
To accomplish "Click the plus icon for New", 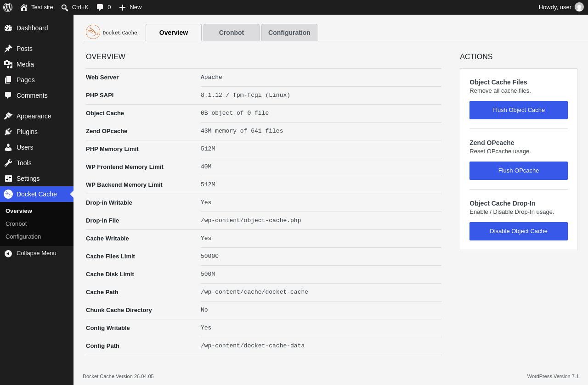I will (x=122, y=7).
